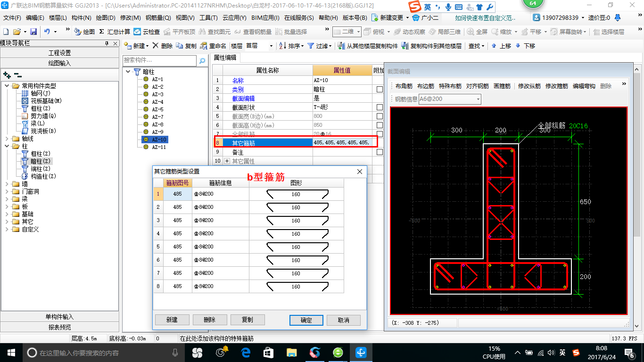The image size is (644, 362).
Task: Open 报表预览 navigator section
Action: tap(59, 327)
